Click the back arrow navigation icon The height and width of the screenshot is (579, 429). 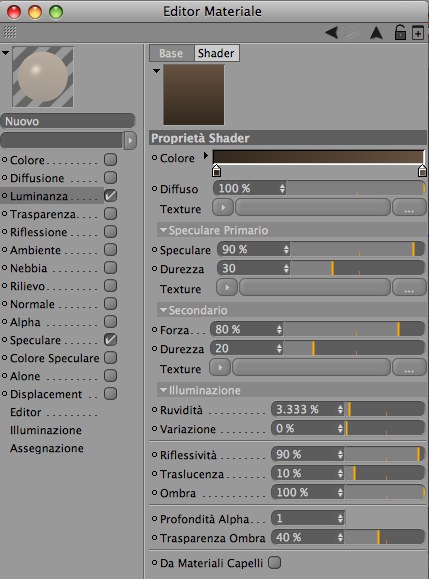pyautogui.click(x=331, y=32)
